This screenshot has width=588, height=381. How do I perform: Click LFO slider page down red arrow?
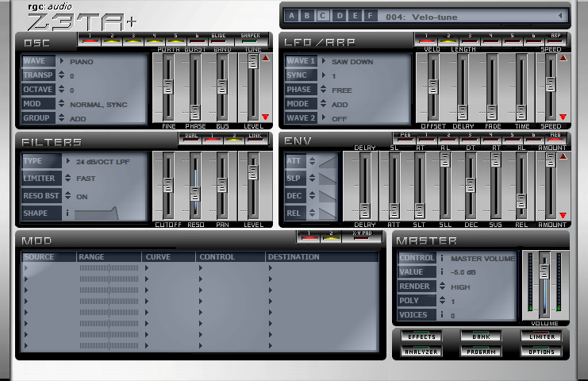563,117
